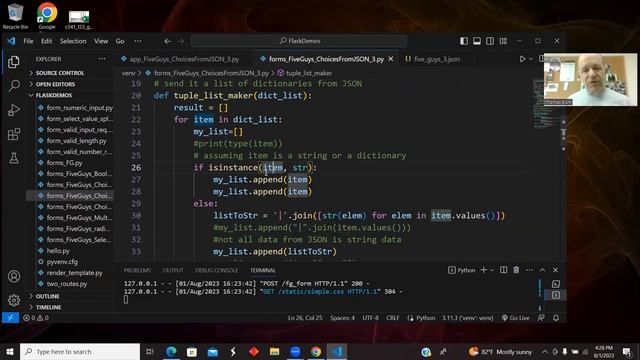Image resolution: width=640 pixels, height=360 pixels.
Task: Customize layout icon in title bar
Action: tap(503, 41)
